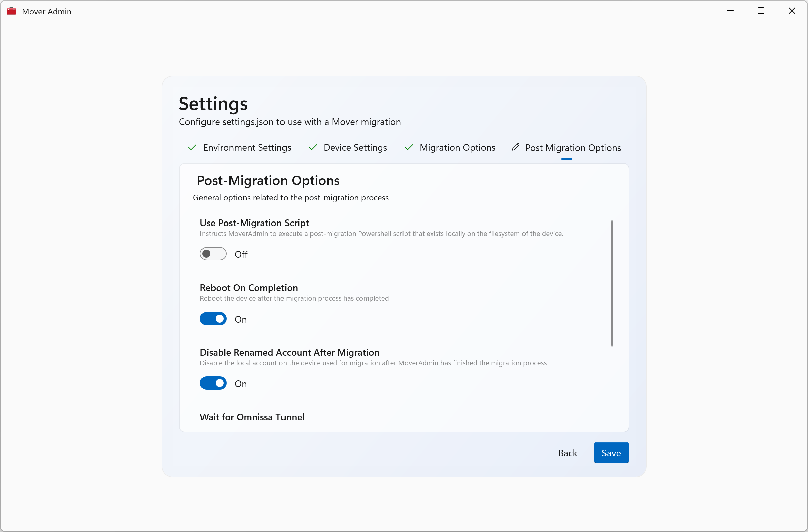Viewport: 808px width, 532px height.
Task: Switch to the Environment Settings tab
Action: pos(247,148)
